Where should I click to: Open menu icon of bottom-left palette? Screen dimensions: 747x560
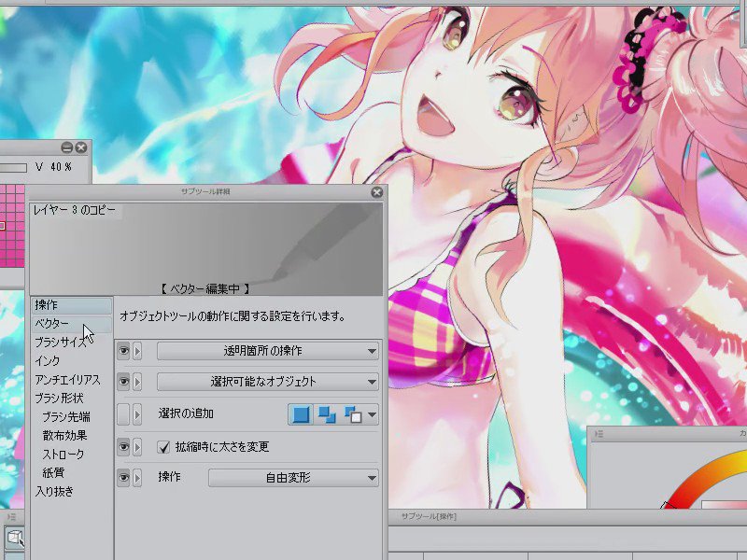point(11,516)
